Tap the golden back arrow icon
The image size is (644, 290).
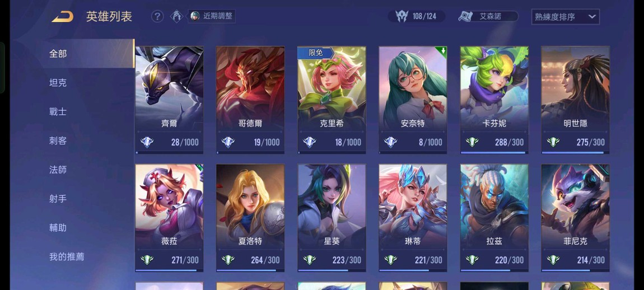[x=62, y=17]
